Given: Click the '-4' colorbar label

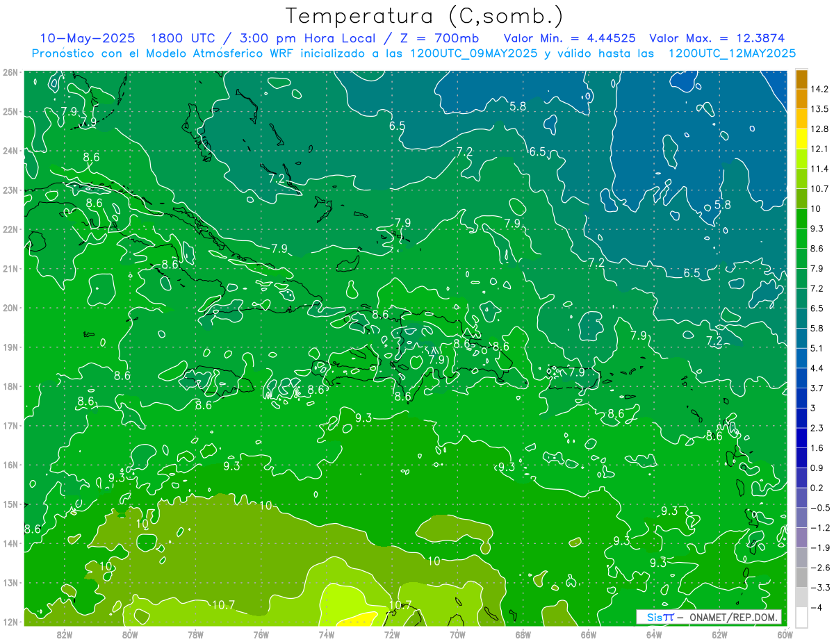Looking at the screenshot, I should (x=815, y=606).
